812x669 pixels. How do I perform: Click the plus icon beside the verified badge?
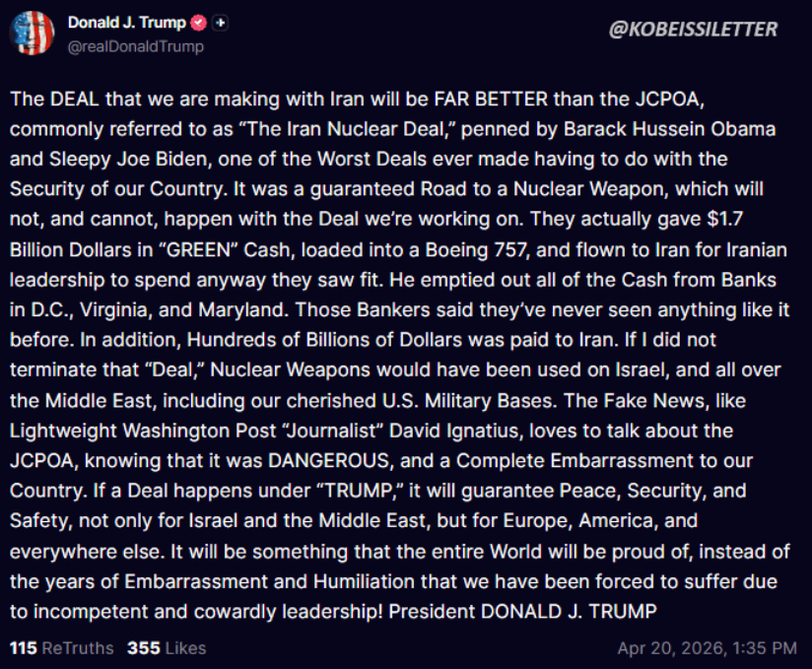click(220, 23)
